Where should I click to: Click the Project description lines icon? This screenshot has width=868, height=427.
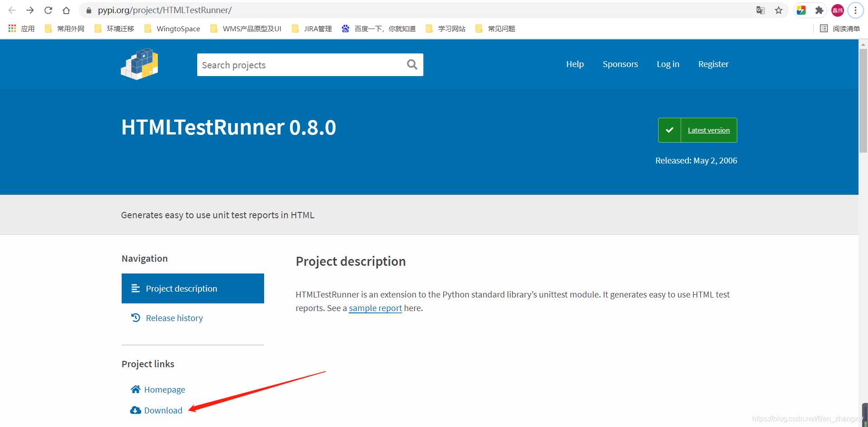pyautogui.click(x=136, y=288)
